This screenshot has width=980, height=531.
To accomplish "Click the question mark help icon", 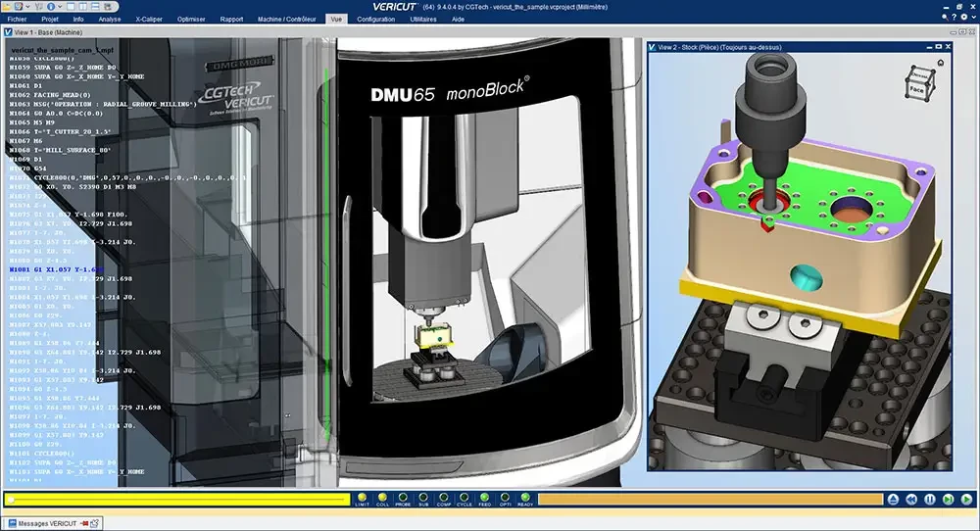I will click(955, 17).
